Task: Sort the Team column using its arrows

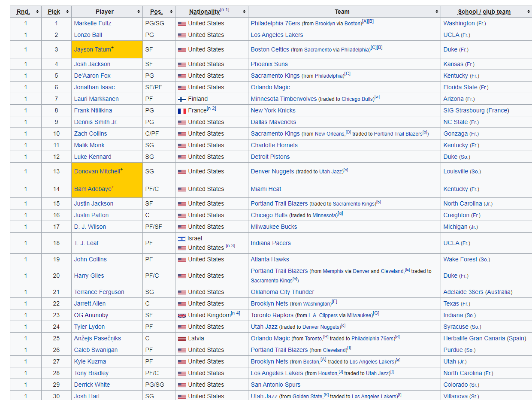Action: click(437, 12)
